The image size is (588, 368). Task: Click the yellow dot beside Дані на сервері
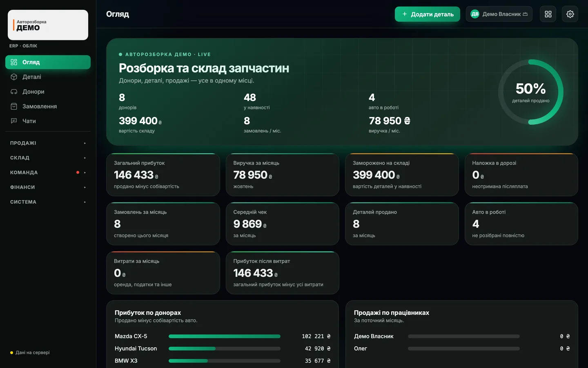tap(11, 352)
